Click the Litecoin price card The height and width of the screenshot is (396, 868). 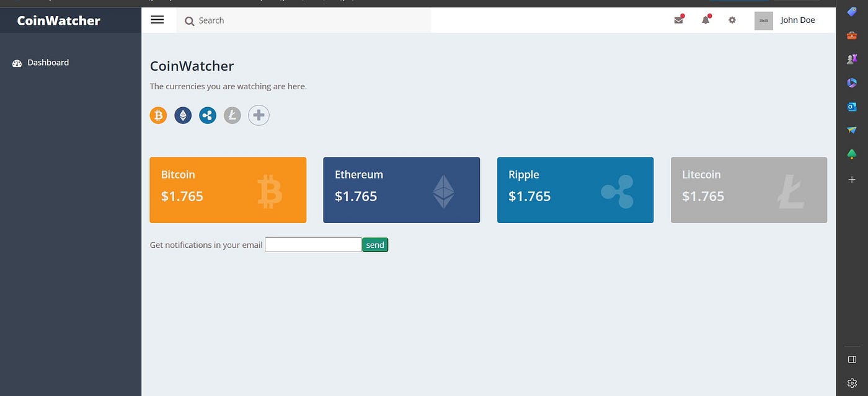(x=748, y=190)
